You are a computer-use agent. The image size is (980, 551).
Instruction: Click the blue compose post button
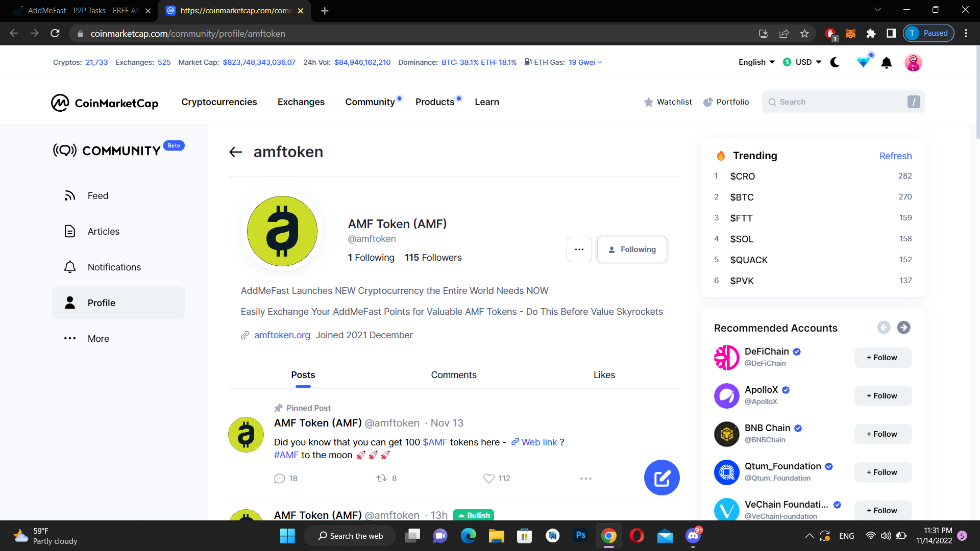pyautogui.click(x=661, y=478)
